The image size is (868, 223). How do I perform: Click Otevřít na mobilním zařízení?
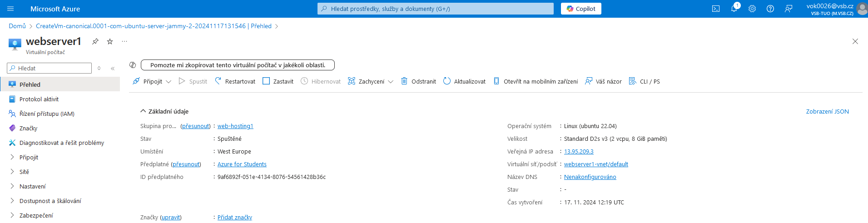(536, 81)
